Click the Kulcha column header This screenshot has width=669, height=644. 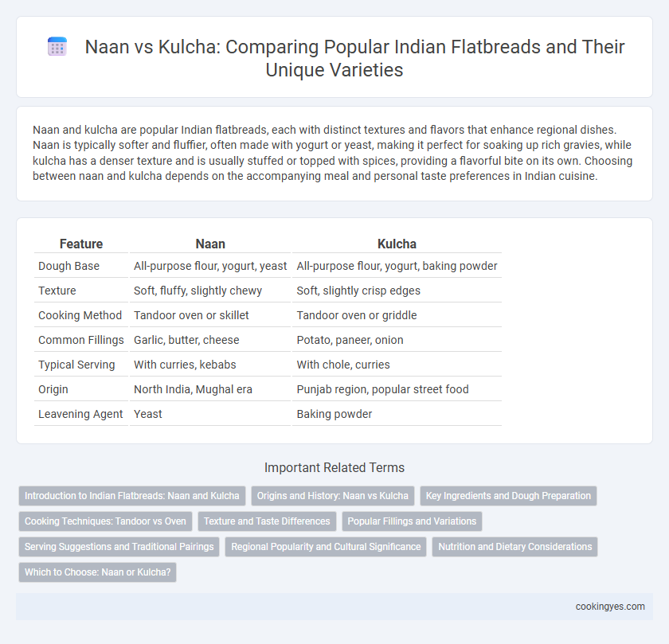pyautogui.click(x=397, y=244)
